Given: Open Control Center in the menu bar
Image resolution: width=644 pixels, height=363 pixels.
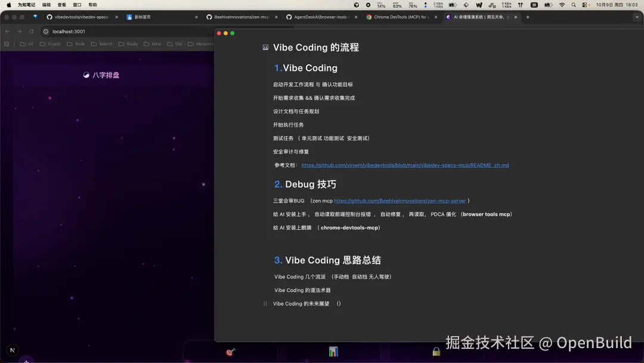Looking at the screenshot, I should click(586, 5).
